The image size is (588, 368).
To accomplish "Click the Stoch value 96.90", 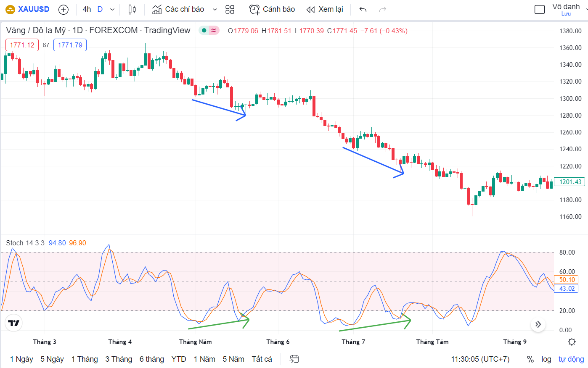I will pyautogui.click(x=77, y=243).
